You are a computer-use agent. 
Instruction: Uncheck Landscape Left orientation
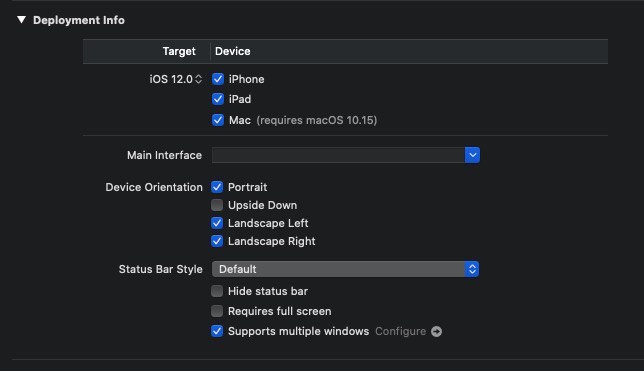coord(217,223)
